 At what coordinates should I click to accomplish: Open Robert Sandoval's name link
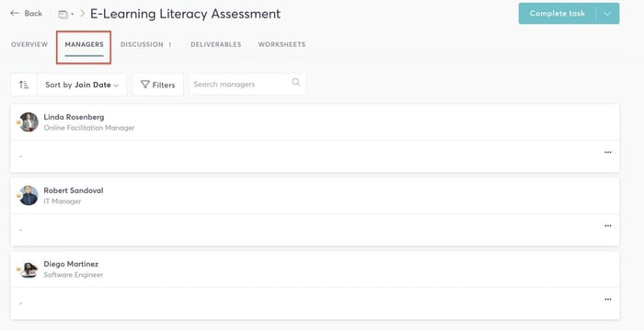[74, 190]
